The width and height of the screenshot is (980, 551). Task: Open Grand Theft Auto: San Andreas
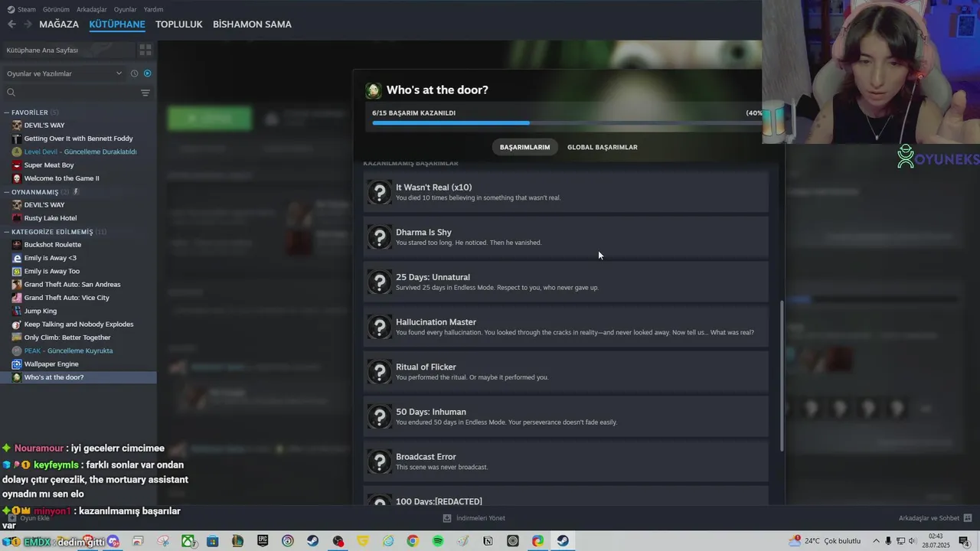[72, 285]
